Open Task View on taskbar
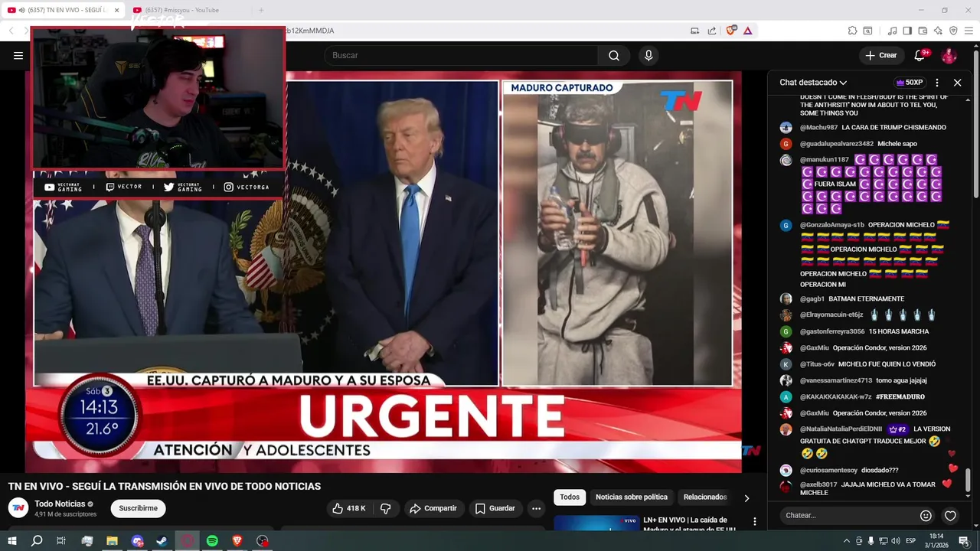Viewport: 980px width, 551px height. pos(61,541)
